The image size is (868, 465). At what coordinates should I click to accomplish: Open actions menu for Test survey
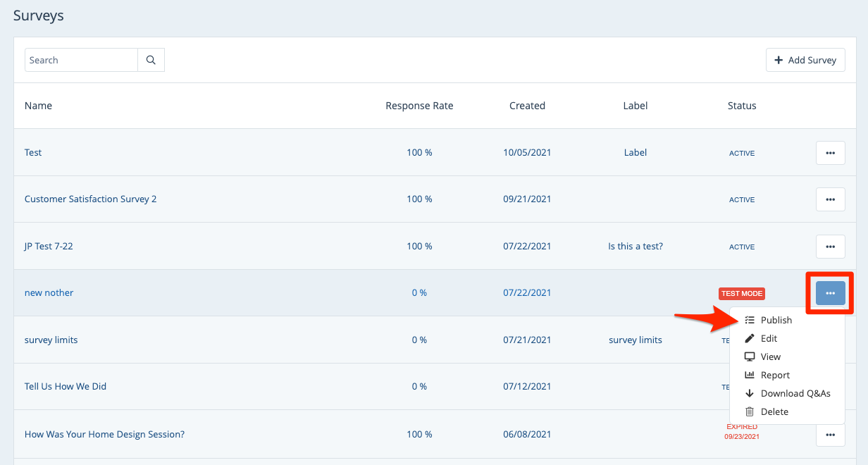tap(830, 153)
